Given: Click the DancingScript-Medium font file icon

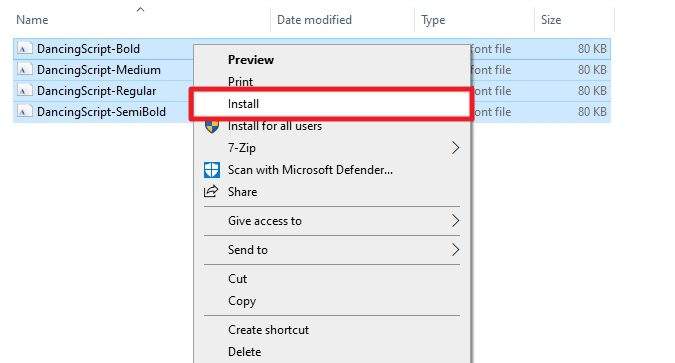Looking at the screenshot, I should (25, 70).
